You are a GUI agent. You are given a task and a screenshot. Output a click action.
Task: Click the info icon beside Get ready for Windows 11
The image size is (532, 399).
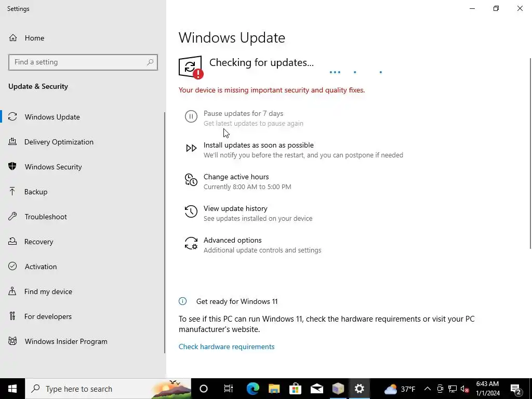coord(182,301)
